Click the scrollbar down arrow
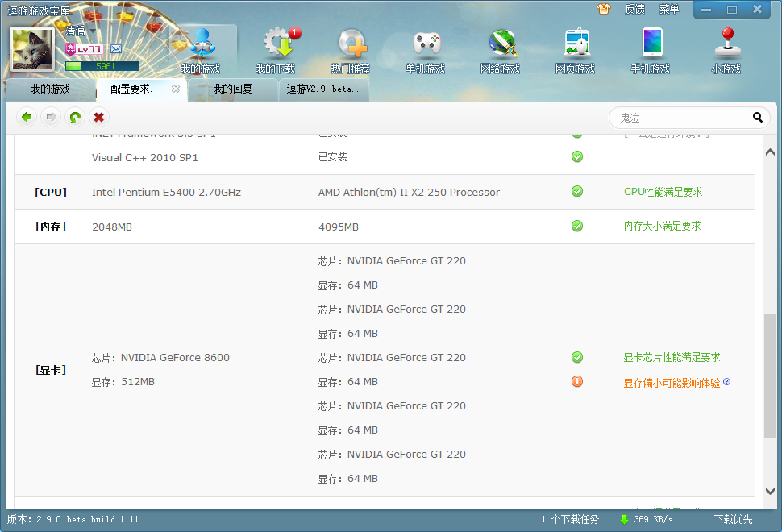 (x=770, y=491)
